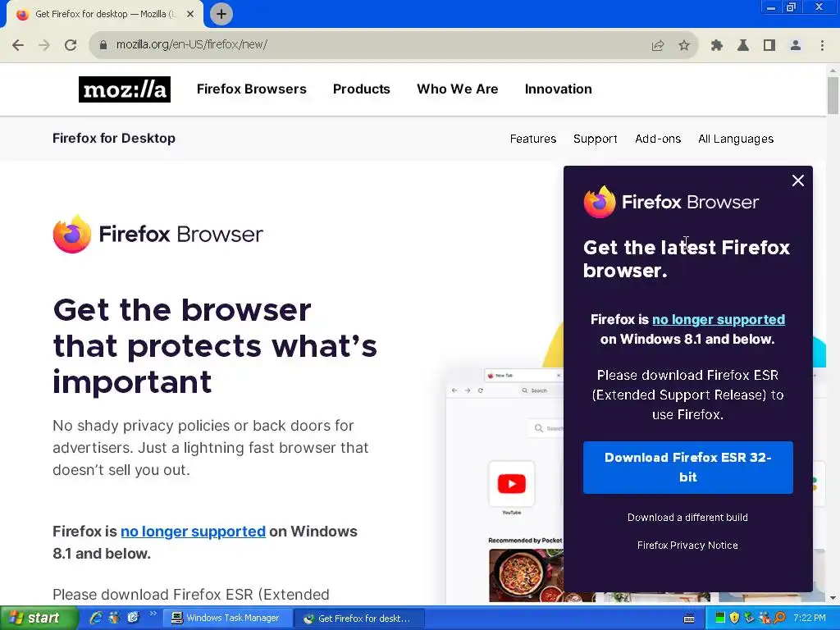
Task: Click the green Task Manager CPU tray icon
Action: coord(720,619)
